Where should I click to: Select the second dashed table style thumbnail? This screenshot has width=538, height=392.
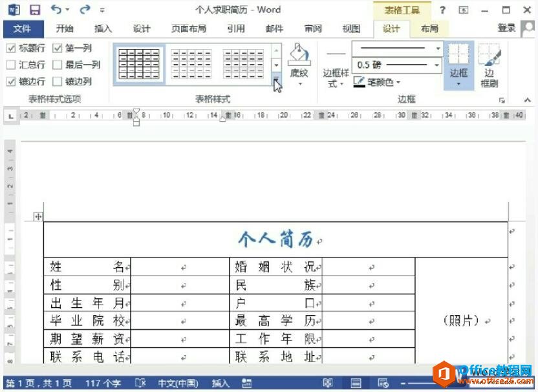click(191, 64)
